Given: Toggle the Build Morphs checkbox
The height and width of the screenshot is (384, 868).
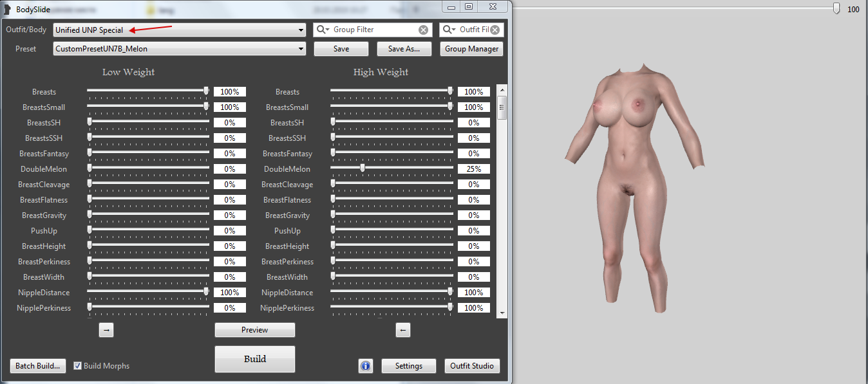Looking at the screenshot, I should point(78,366).
